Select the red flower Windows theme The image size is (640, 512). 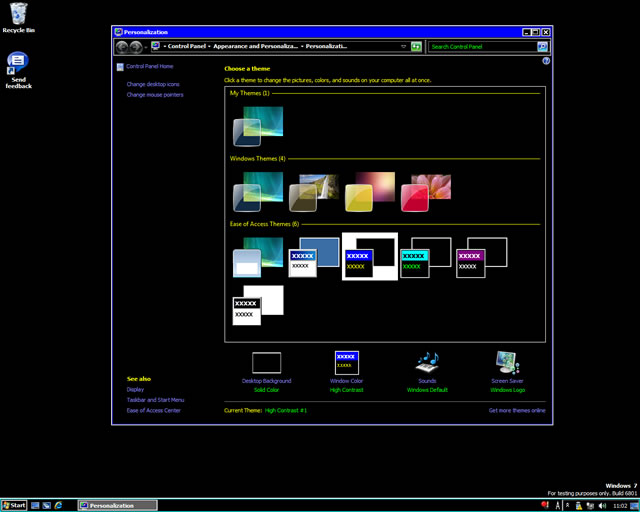426,191
